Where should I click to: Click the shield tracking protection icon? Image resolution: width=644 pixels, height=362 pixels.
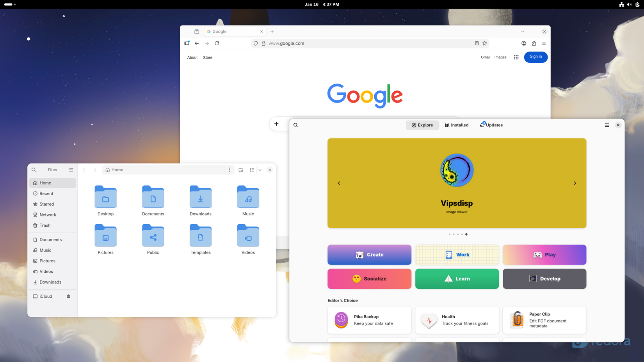pos(256,43)
